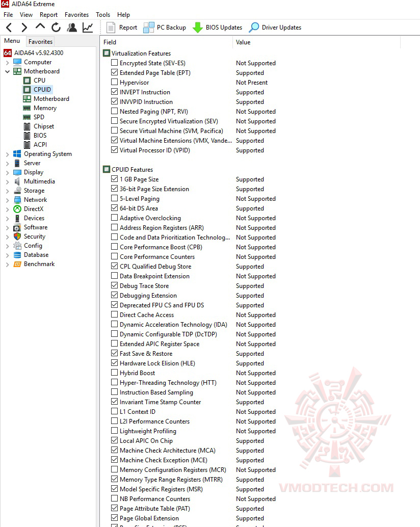Expand the Server tree node

pos(7,163)
